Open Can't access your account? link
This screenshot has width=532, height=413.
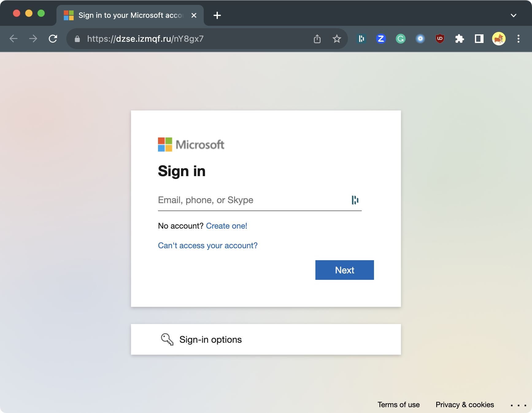[x=208, y=245]
